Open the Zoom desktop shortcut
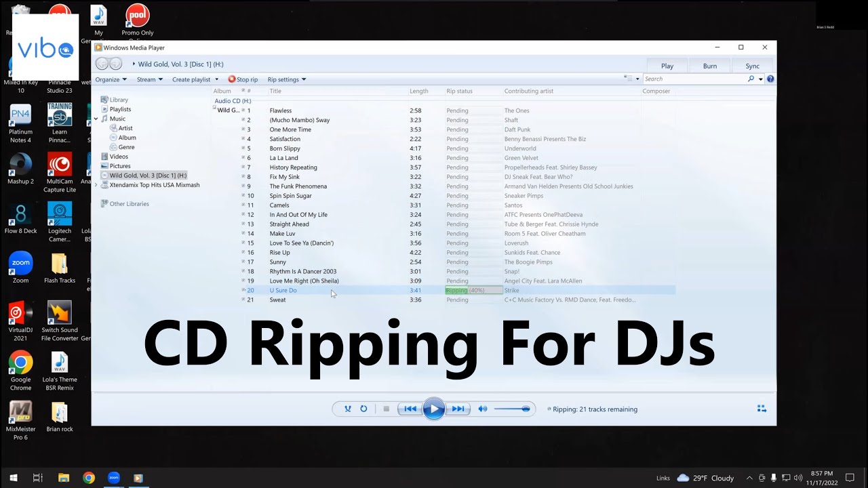 click(20, 268)
